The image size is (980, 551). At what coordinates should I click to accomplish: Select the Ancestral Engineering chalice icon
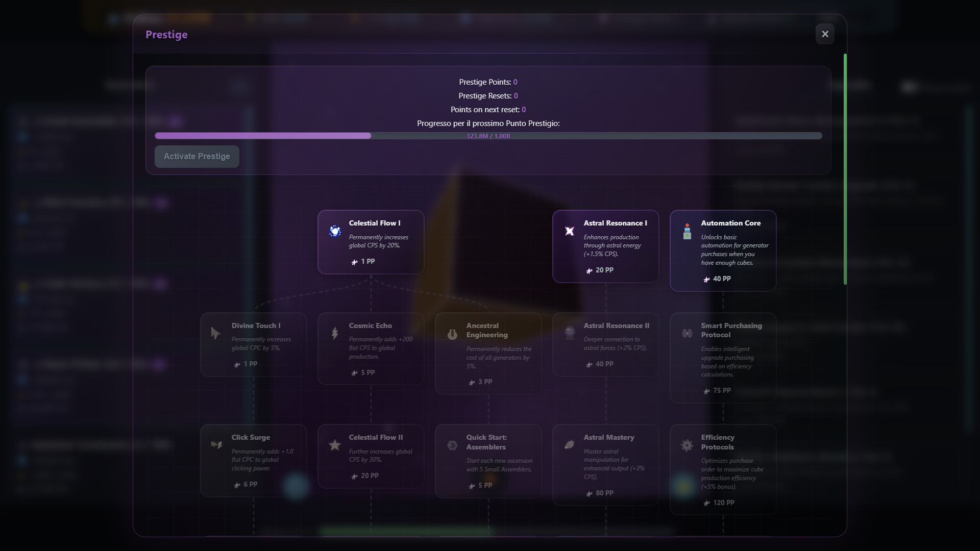click(452, 335)
